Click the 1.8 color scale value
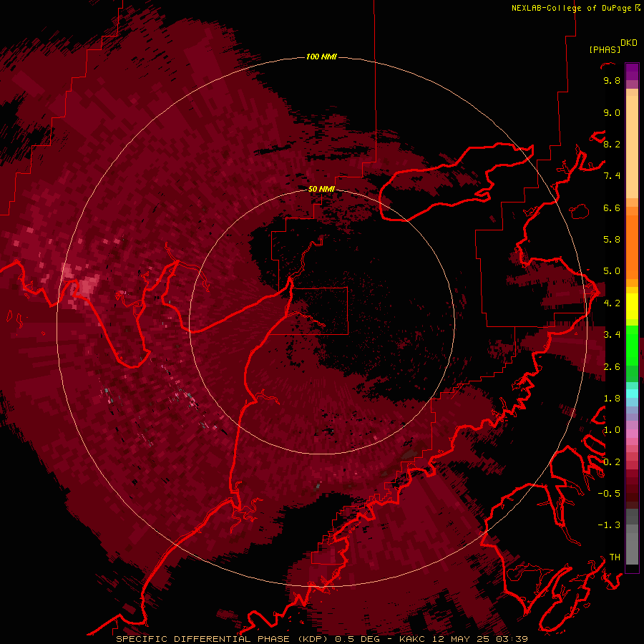The height and width of the screenshot is (644, 644). [x=612, y=399]
